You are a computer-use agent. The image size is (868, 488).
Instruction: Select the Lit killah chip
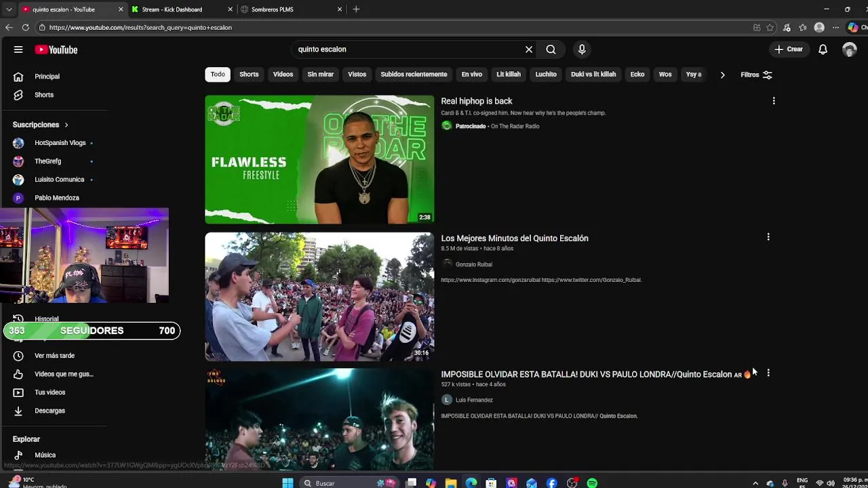509,75
